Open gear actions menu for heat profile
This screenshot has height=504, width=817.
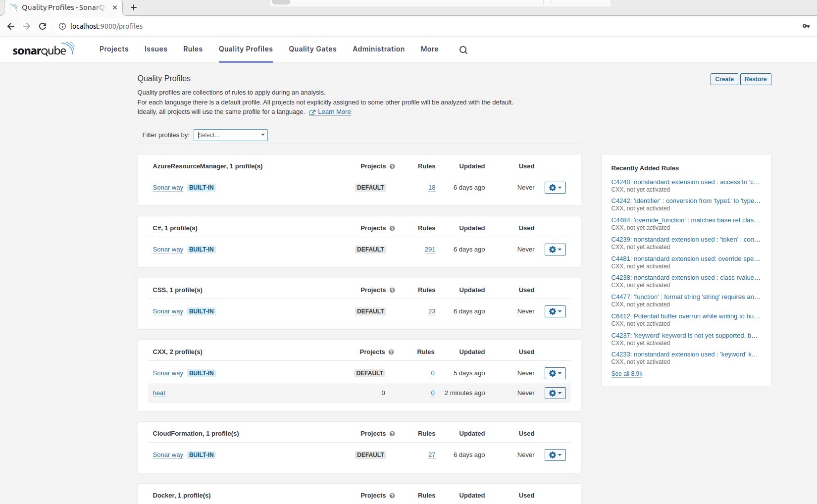click(x=555, y=393)
